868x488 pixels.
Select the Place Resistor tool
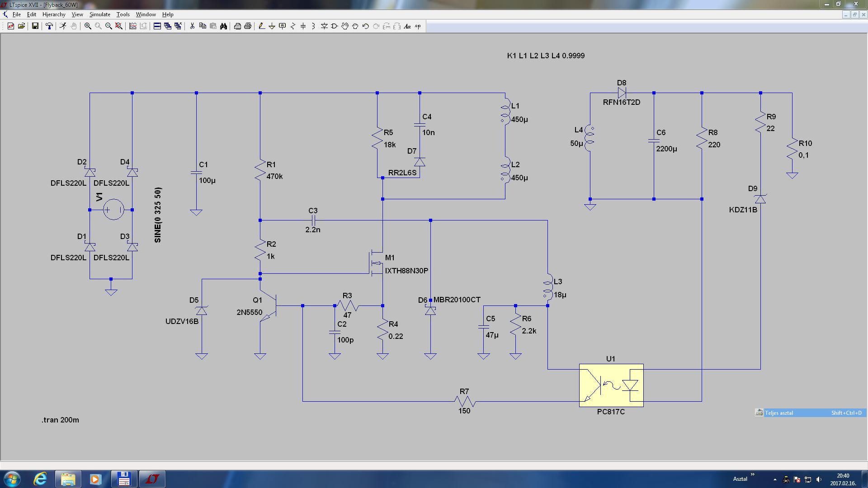point(293,26)
